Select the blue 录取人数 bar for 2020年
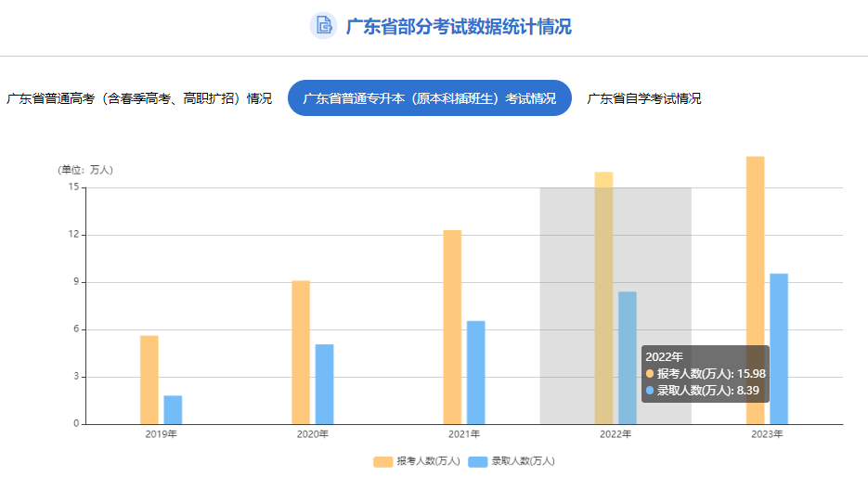The height and width of the screenshot is (477, 868). click(x=324, y=384)
